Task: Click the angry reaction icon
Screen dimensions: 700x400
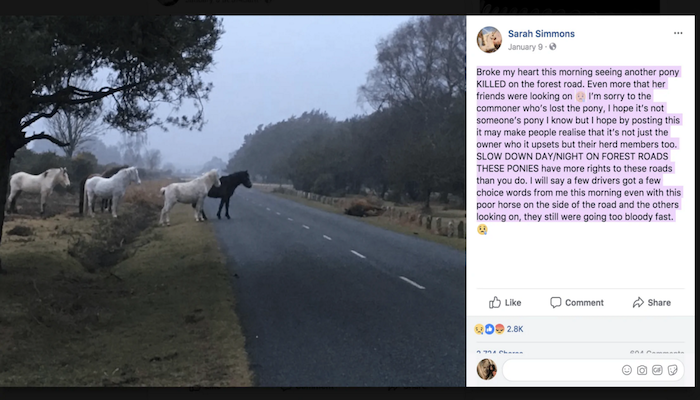Action: coord(500,329)
